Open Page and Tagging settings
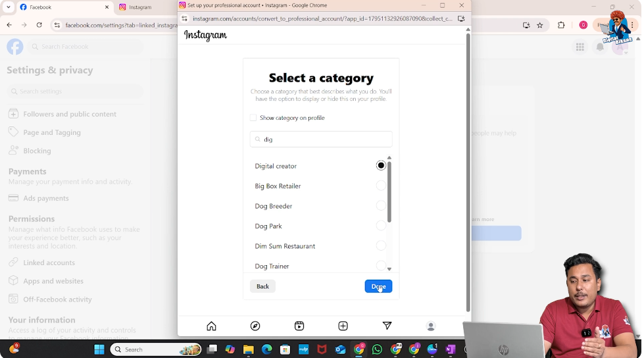This screenshot has width=644, height=358. pyautogui.click(x=52, y=132)
